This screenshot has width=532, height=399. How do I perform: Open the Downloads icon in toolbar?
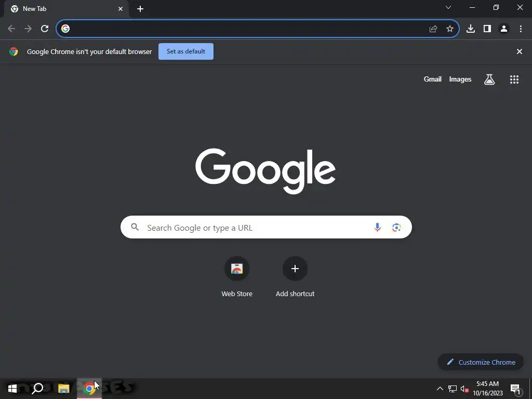click(471, 29)
